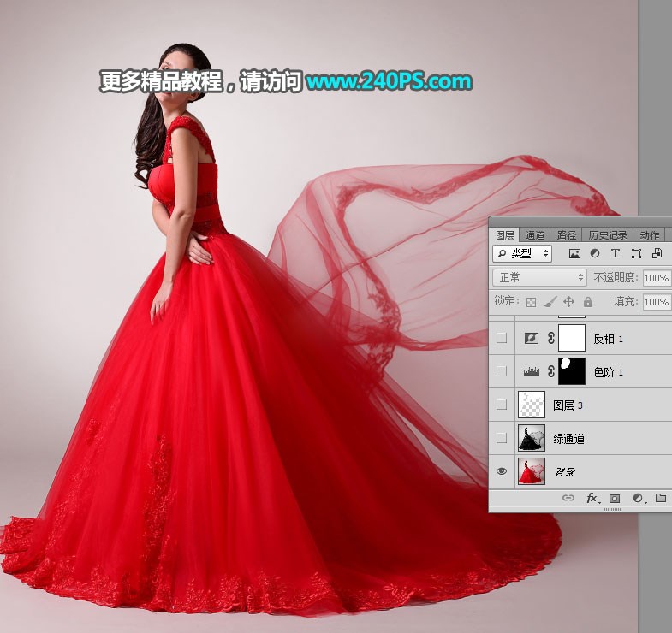Select the 绿通道 layer thumbnail
672x633 pixels.
532,438
